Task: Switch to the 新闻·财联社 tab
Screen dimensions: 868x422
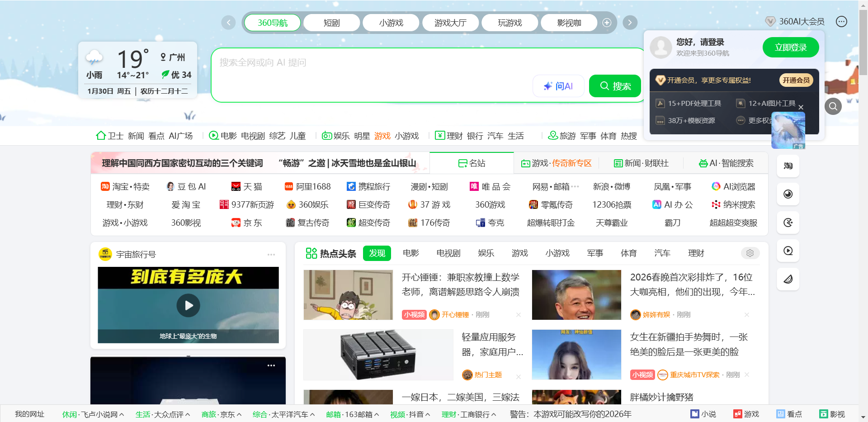Action: coord(641,163)
